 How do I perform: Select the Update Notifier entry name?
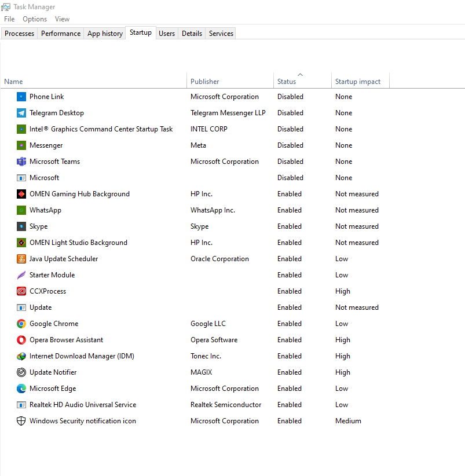tap(53, 372)
